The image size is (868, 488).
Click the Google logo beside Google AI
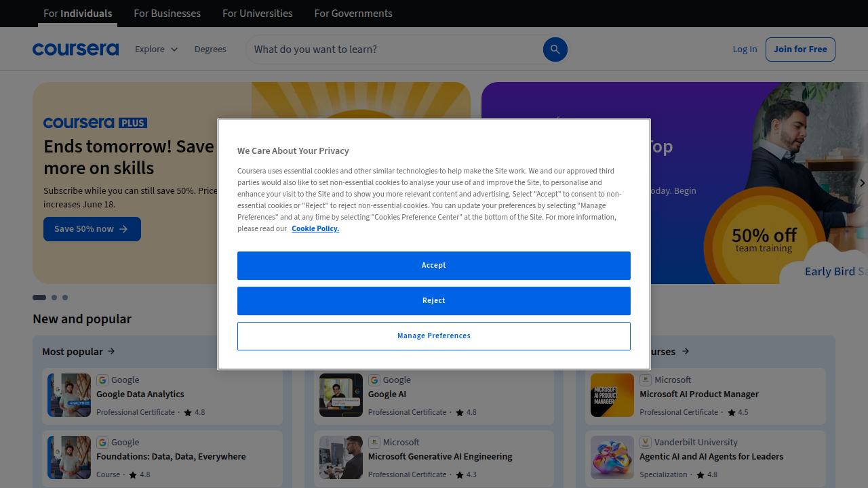pyautogui.click(x=374, y=380)
